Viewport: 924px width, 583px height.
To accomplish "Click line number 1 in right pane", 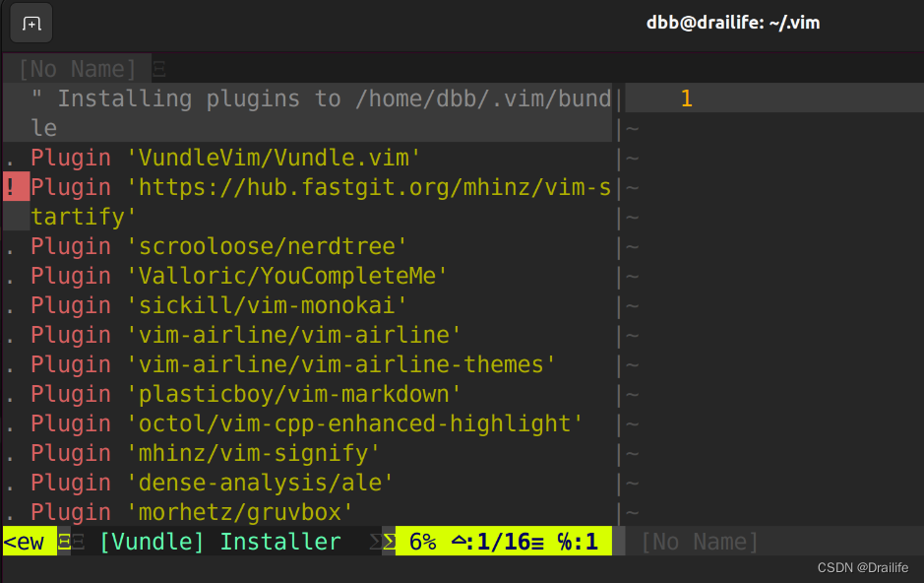I will (x=686, y=98).
